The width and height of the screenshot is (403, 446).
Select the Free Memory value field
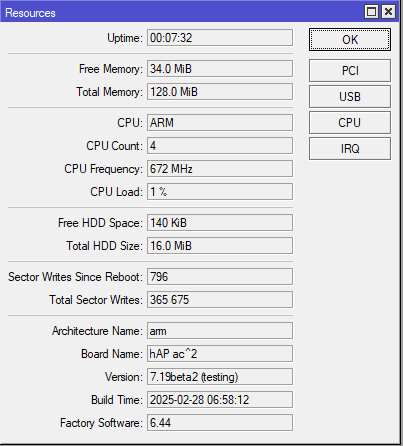tap(220, 69)
